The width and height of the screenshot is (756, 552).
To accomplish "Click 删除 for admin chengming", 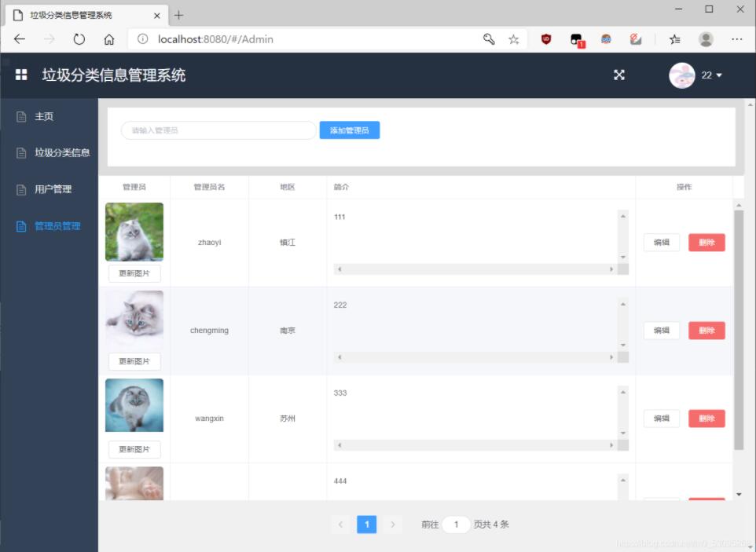I will tap(706, 330).
